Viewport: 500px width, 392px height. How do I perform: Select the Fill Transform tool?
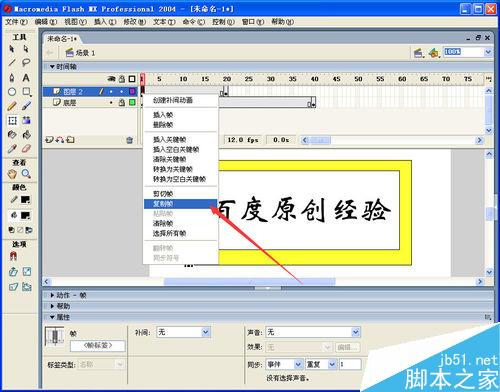[x=26, y=121]
